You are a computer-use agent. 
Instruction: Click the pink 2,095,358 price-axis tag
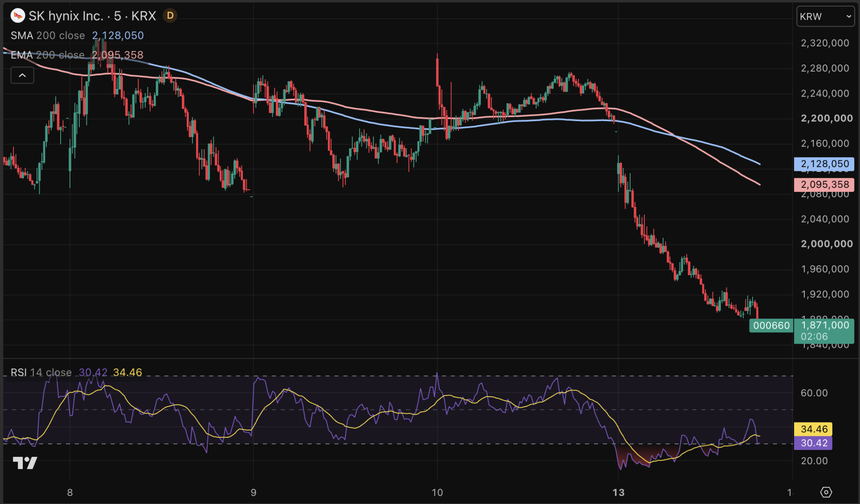coord(824,184)
